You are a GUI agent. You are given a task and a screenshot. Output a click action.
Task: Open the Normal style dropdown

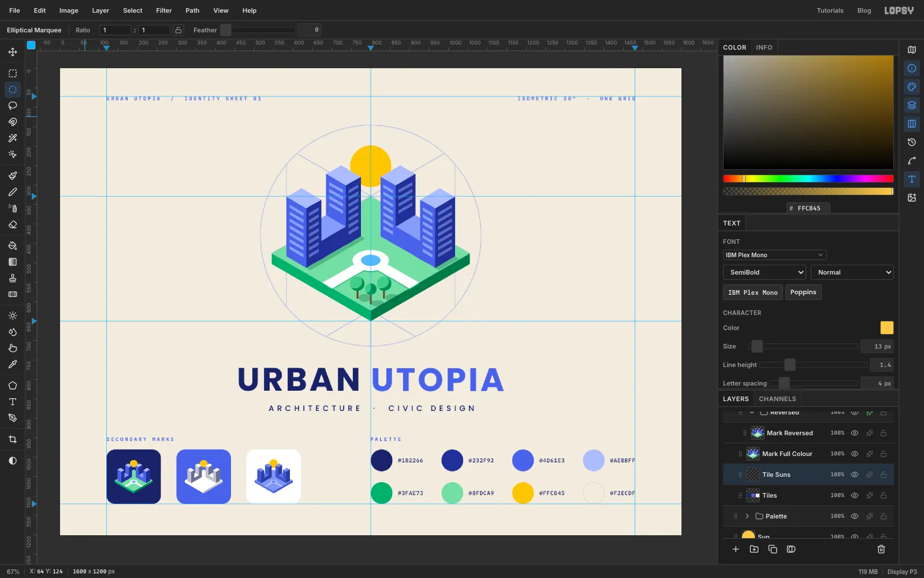[x=852, y=272]
